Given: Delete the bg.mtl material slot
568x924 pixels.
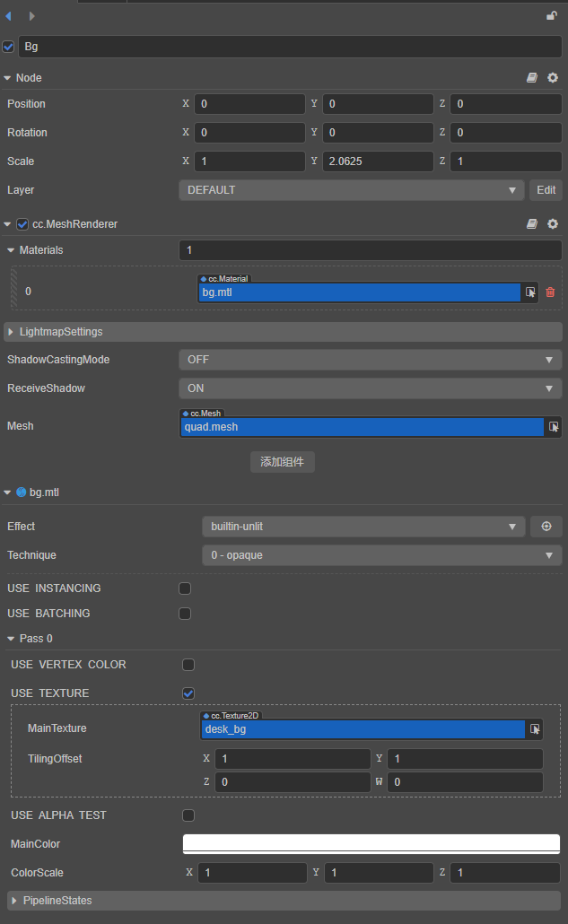Looking at the screenshot, I should 550,292.
